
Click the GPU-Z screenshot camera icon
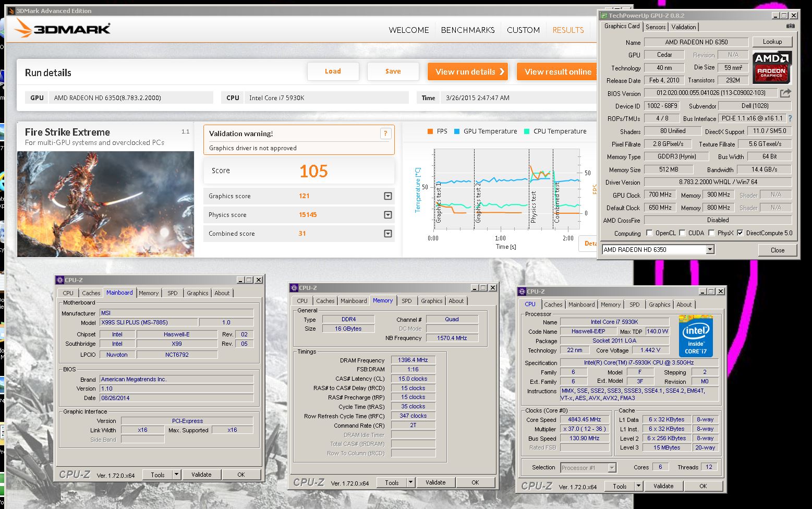791,26
